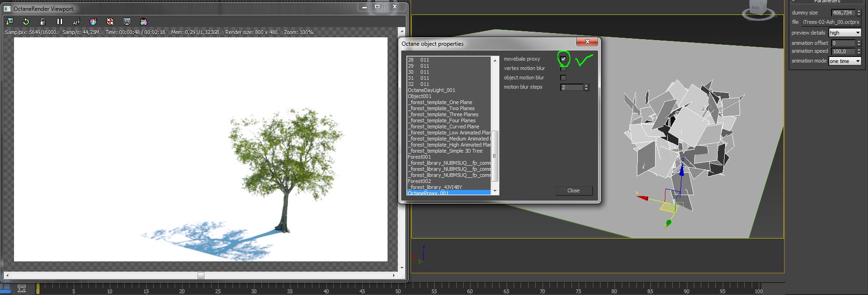This screenshot has width=868, height=295.
Task: Select the AF autofocus picker tool
Action: point(77,21)
